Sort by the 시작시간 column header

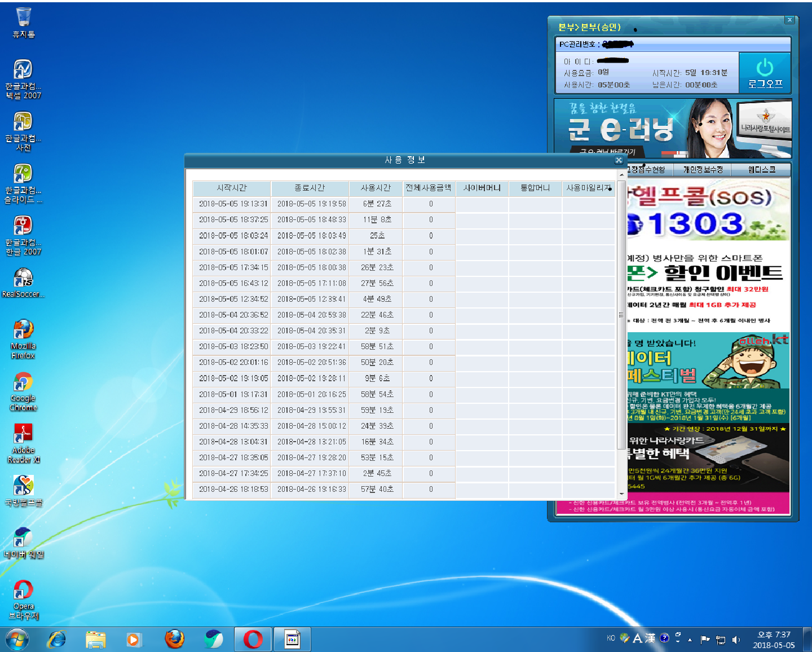[232, 188]
